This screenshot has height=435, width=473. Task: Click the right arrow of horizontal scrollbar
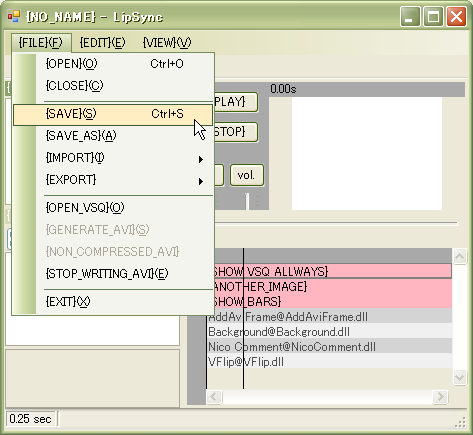pyautogui.click(x=440, y=397)
